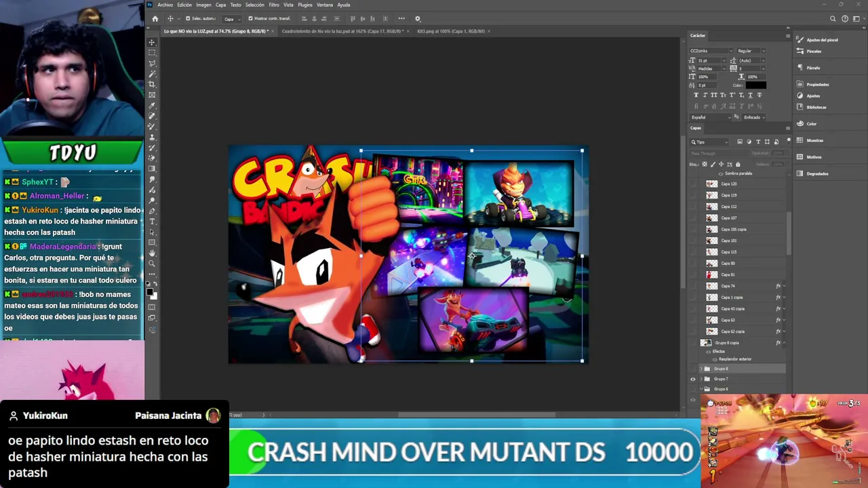Click the lock all layer icon
Screen dimensions: 868x488
pos(738,164)
